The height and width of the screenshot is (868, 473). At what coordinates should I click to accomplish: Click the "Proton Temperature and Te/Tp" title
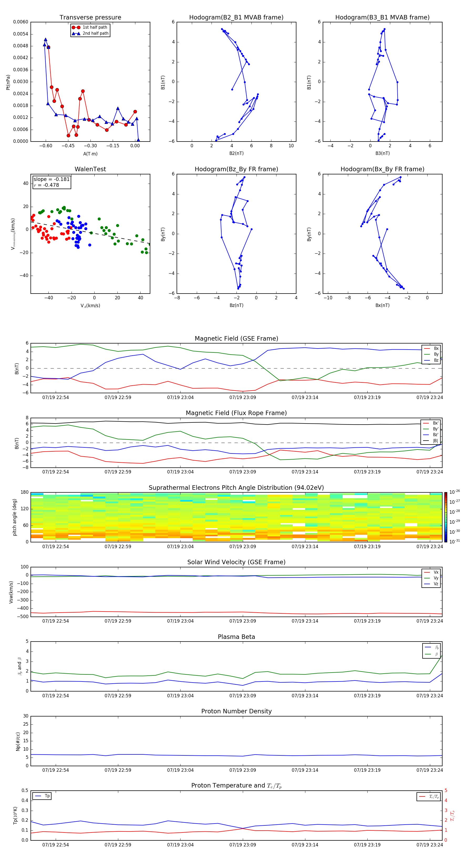click(x=236, y=786)
